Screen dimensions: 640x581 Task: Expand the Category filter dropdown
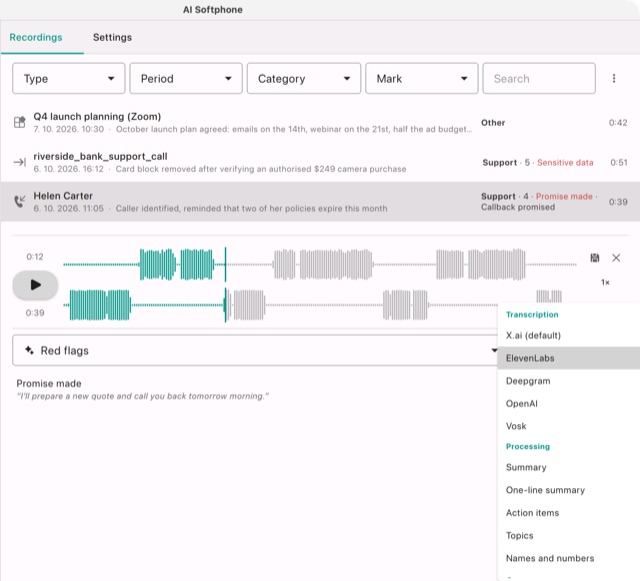click(x=304, y=78)
